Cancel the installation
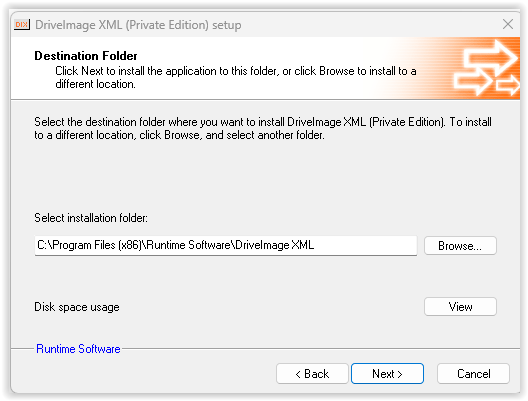This screenshot has width=528, height=401. pos(473,374)
